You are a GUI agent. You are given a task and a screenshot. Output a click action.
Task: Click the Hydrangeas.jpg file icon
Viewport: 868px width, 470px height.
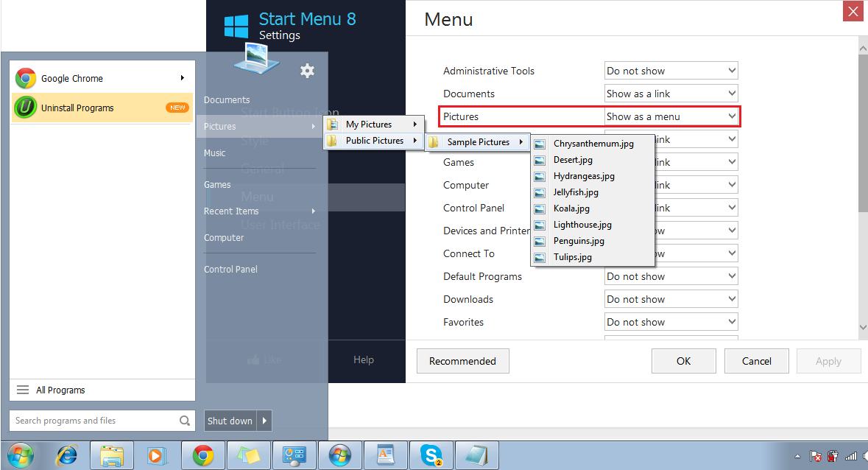click(540, 177)
